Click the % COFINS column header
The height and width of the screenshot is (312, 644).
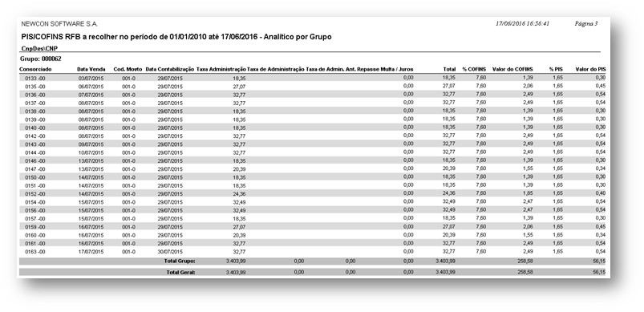[474, 70]
